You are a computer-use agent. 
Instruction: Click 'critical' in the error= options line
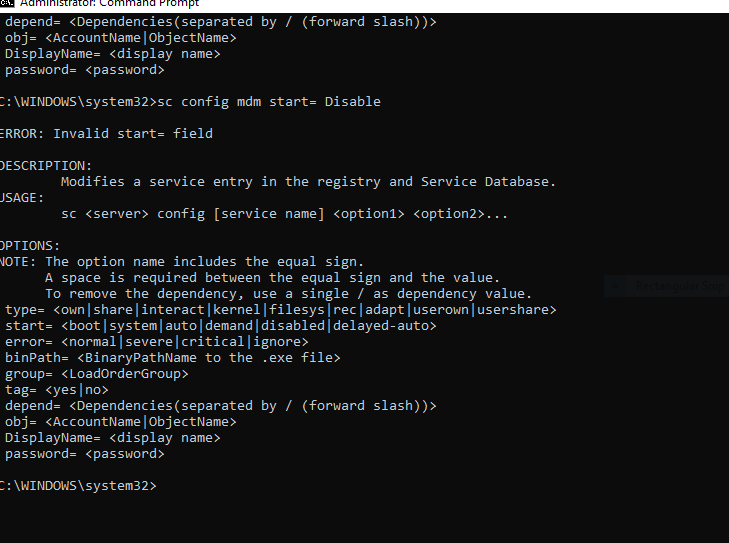click(212, 342)
